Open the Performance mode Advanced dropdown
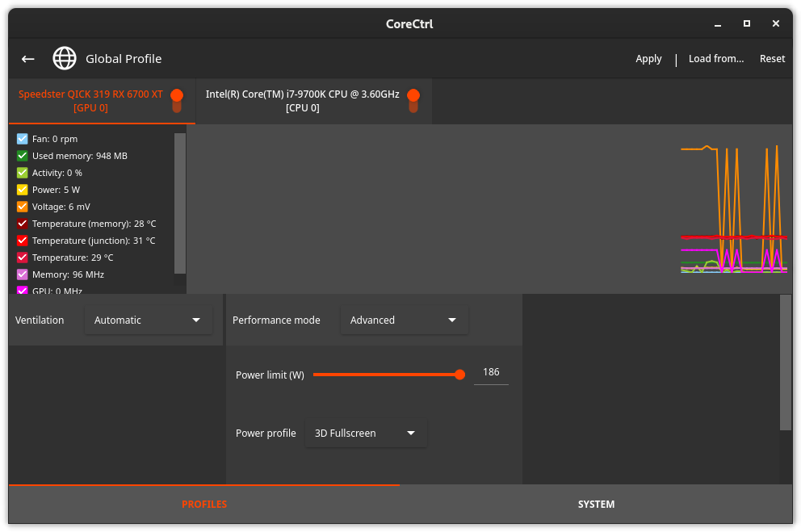The height and width of the screenshot is (532, 801). (404, 320)
